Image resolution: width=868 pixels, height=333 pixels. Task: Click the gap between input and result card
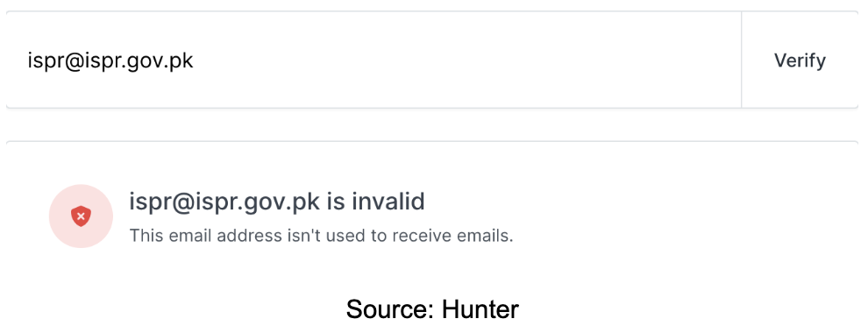click(x=431, y=124)
